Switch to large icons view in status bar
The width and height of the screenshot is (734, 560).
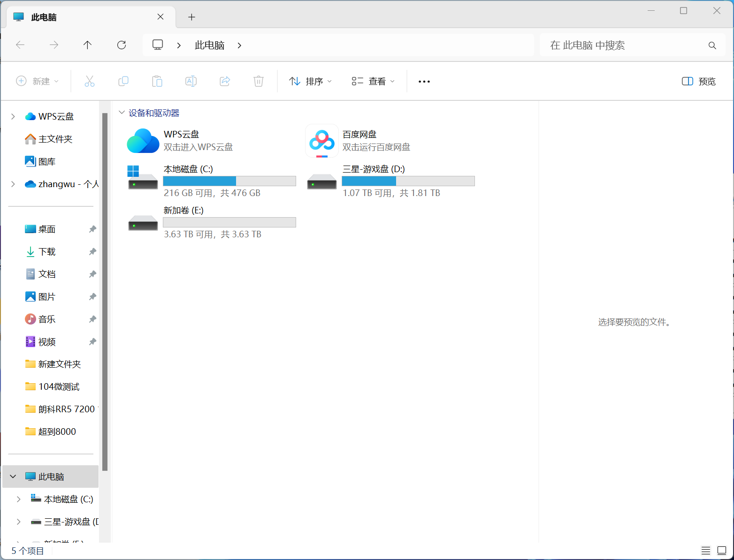[x=722, y=551]
